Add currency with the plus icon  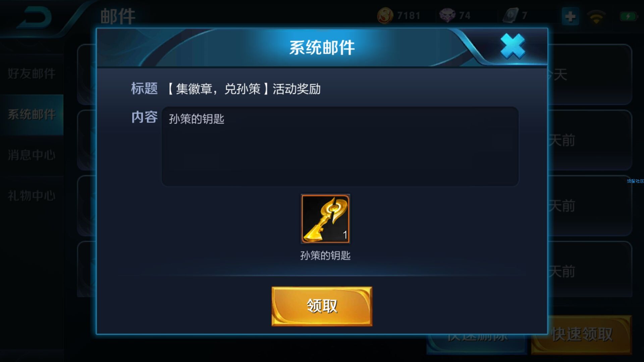(x=570, y=16)
